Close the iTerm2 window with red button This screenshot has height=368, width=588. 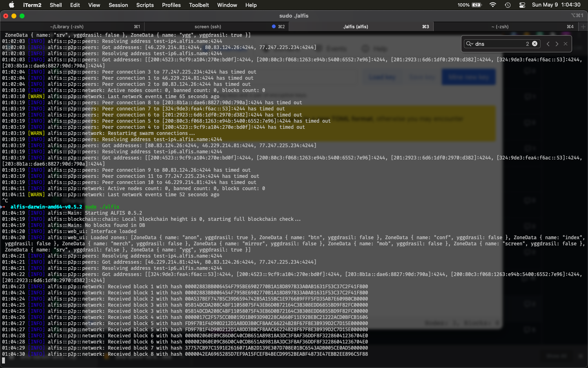[6, 16]
